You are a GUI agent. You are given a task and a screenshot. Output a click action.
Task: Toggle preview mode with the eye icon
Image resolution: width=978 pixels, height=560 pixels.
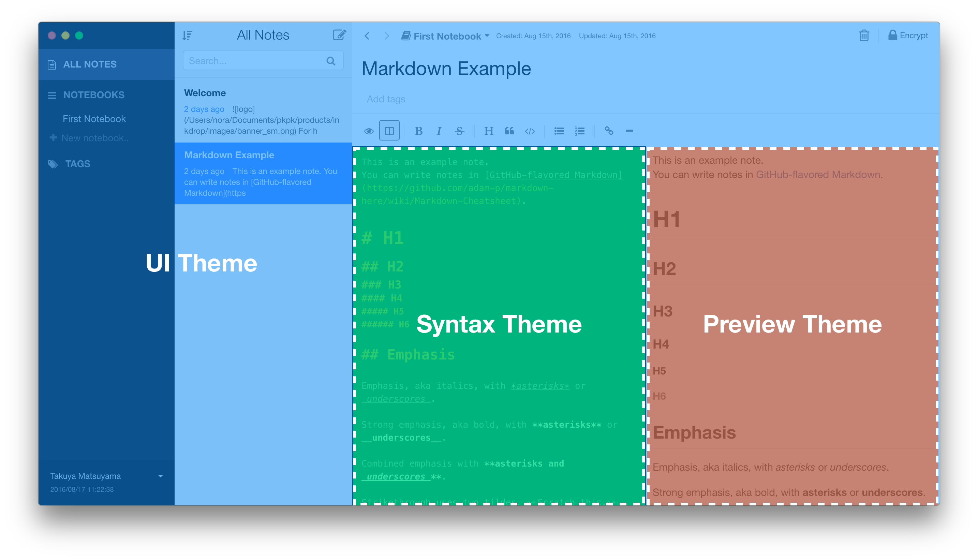tap(369, 131)
